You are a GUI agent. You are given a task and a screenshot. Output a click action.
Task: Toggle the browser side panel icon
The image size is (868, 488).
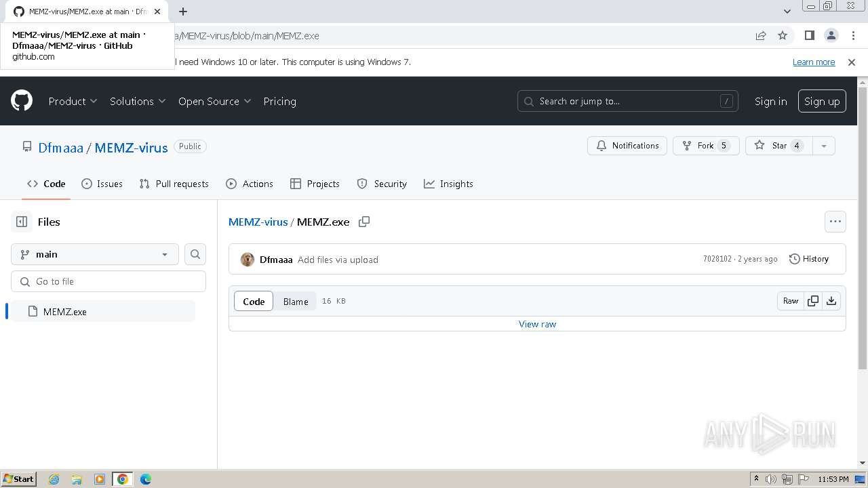[809, 35]
